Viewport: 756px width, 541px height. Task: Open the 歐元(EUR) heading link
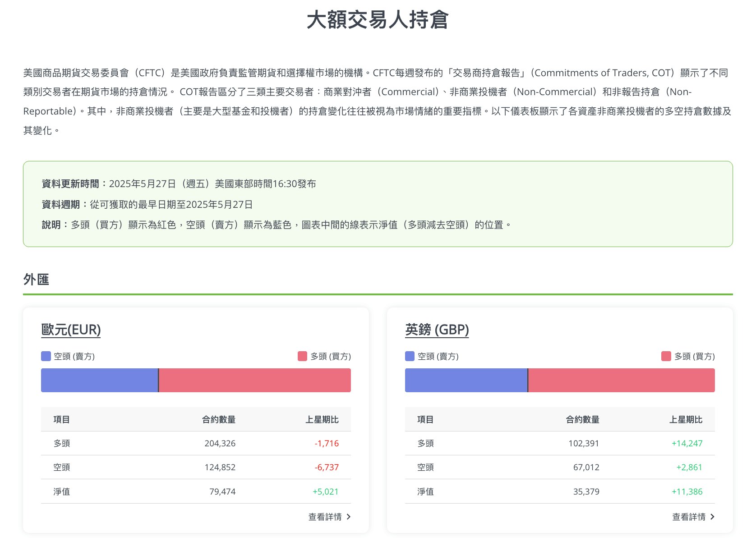point(71,330)
